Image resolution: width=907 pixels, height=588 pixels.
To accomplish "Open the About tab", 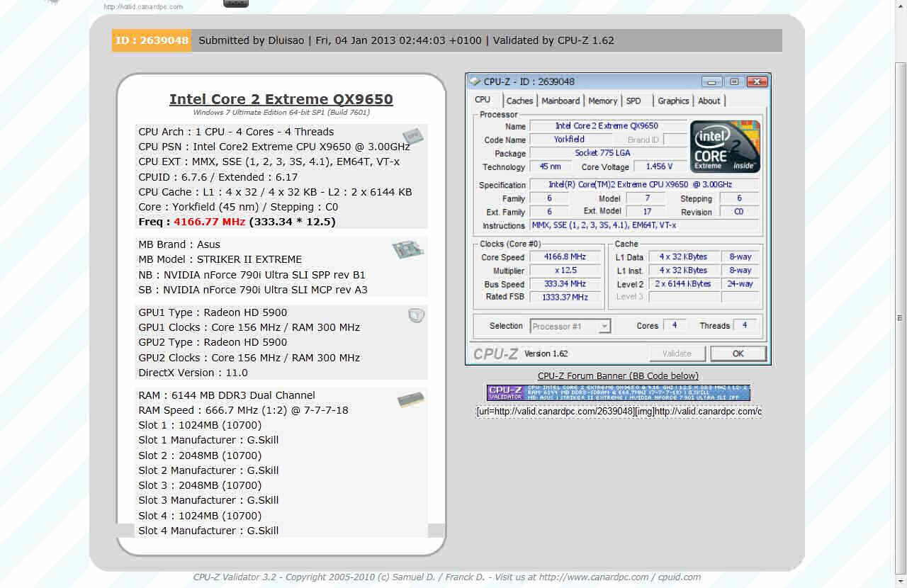I will pyautogui.click(x=709, y=101).
